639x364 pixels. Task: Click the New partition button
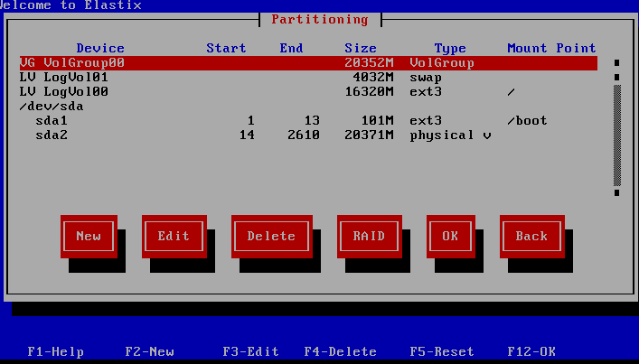tap(89, 236)
